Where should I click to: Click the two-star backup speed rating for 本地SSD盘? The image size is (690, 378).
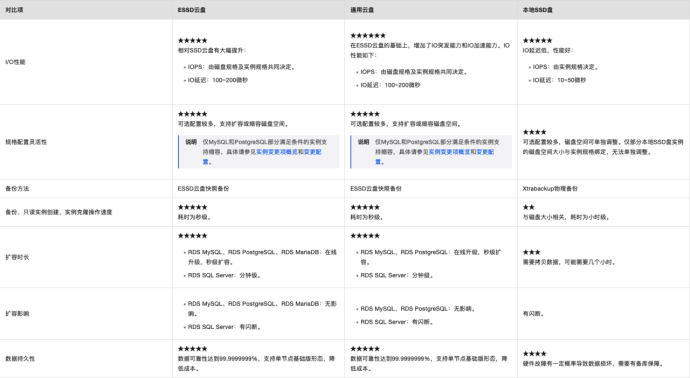pyautogui.click(x=529, y=207)
